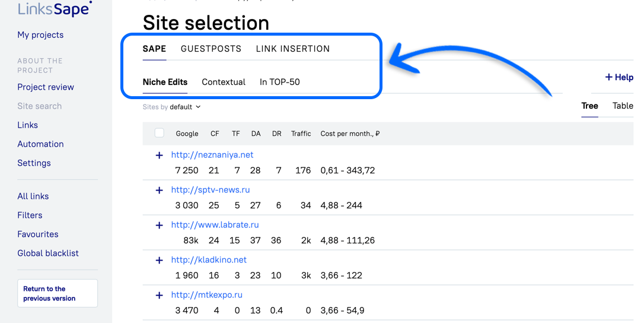Screen dimensions: 644x323
Task: Open the Sites by default dropdown
Action: pyautogui.click(x=172, y=107)
